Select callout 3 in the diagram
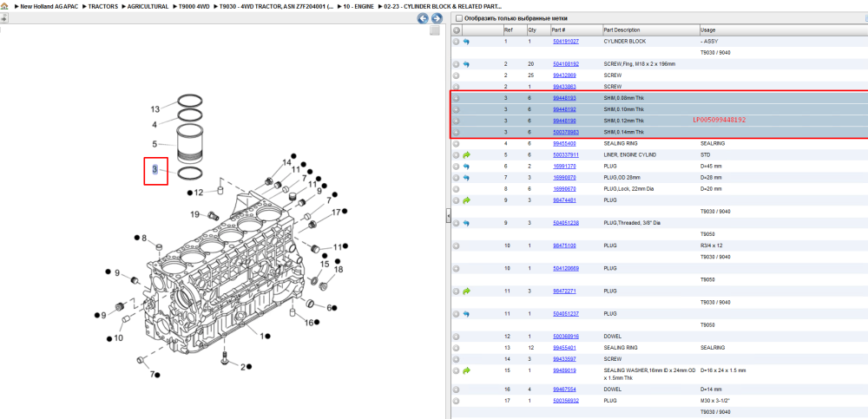The image size is (868, 419). [155, 169]
